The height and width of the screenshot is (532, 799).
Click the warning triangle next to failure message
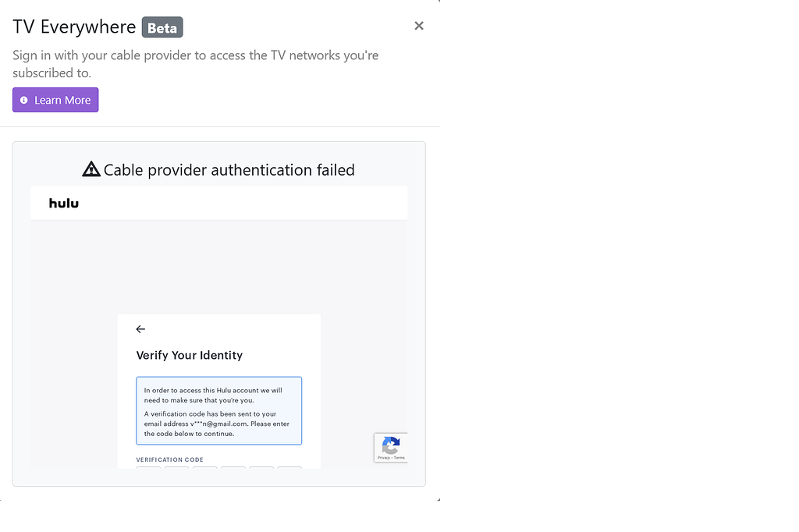coord(91,168)
